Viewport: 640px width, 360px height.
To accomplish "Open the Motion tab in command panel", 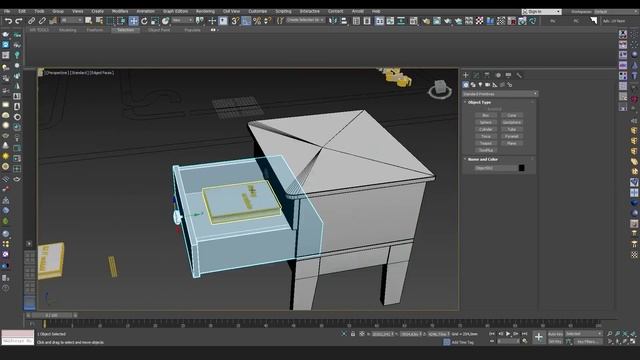I will click(x=498, y=75).
